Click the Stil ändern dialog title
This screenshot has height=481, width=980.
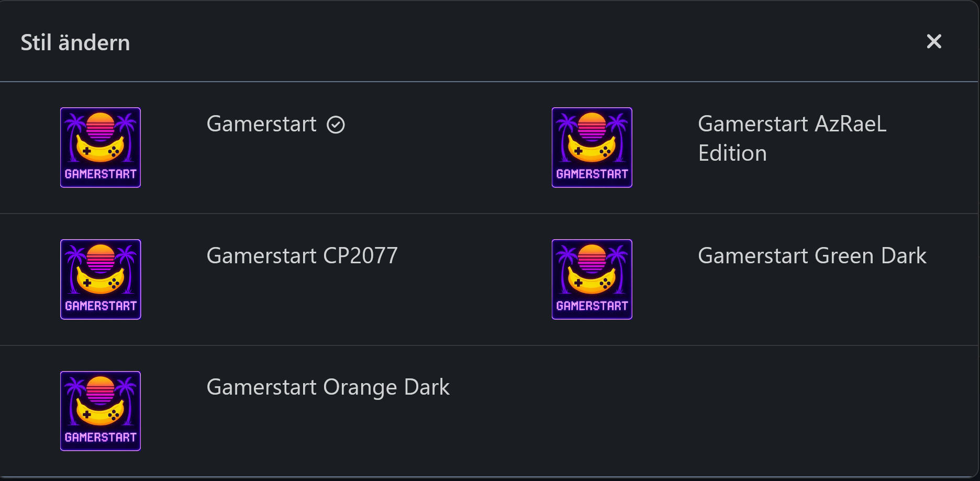pos(75,42)
